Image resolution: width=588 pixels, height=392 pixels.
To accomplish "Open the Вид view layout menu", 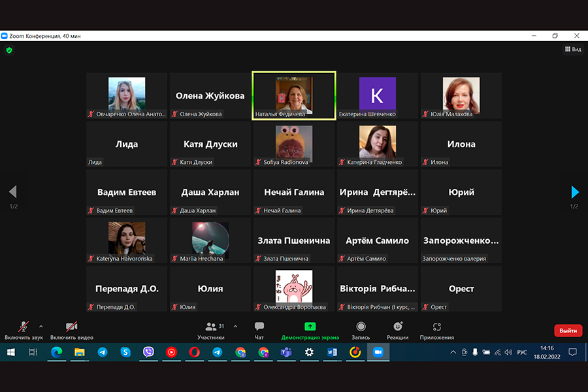I will pyautogui.click(x=573, y=50).
